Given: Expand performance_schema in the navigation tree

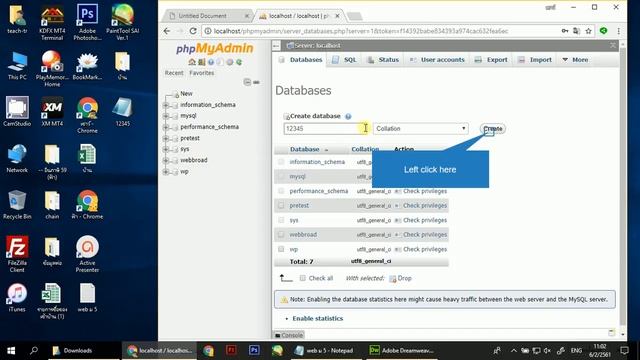Looking at the screenshot, I should click(166, 127).
